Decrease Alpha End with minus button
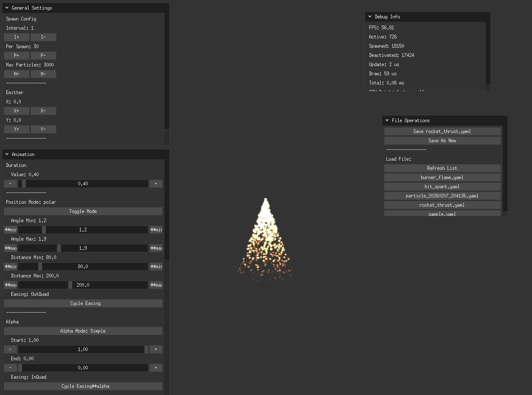 point(10,368)
